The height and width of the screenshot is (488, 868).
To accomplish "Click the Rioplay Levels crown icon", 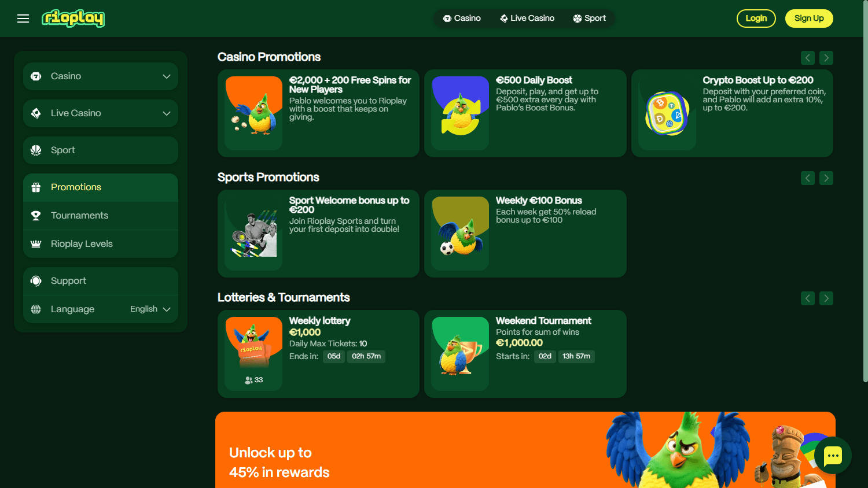I will point(36,244).
